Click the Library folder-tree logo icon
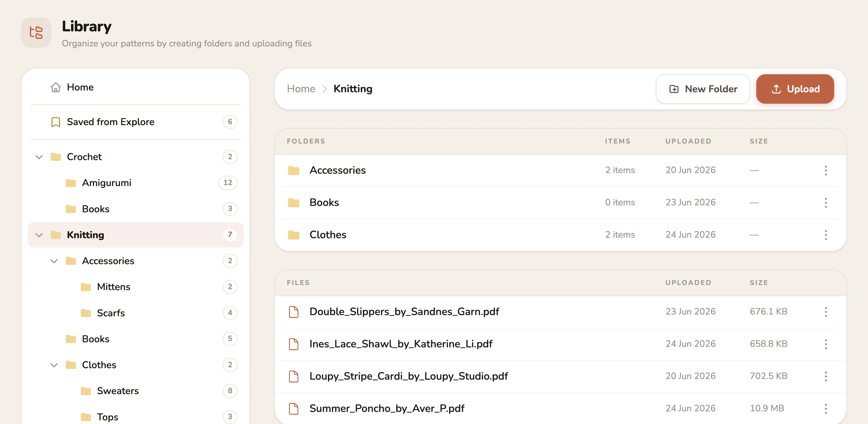This screenshot has width=868, height=424. coord(36,32)
